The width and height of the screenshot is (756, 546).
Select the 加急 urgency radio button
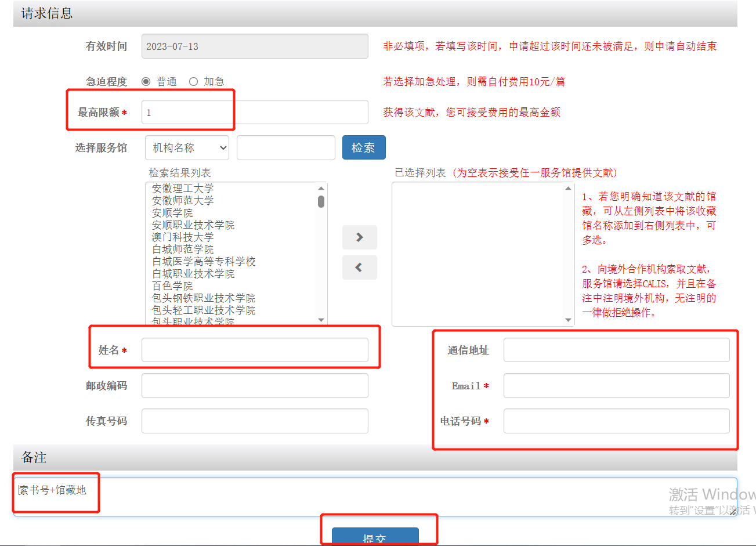(x=194, y=82)
